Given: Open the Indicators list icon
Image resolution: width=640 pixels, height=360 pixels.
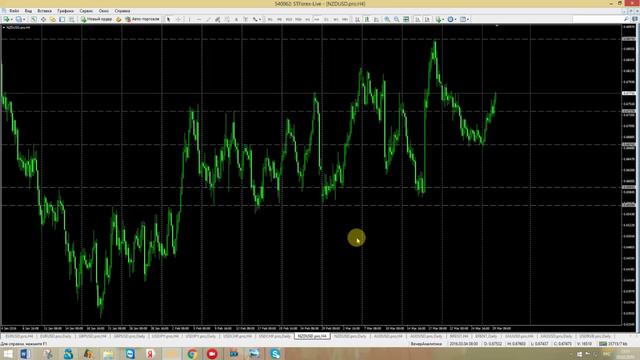Looking at the screenshot, I should pos(438,19).
